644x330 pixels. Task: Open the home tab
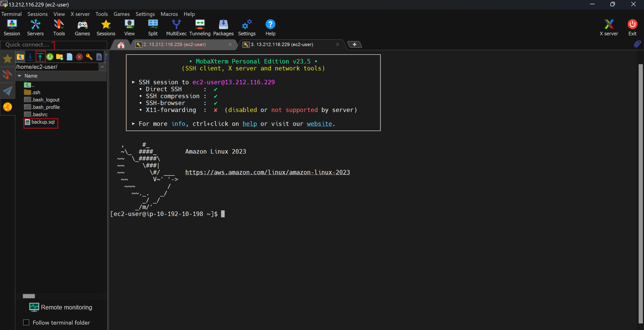121,45
